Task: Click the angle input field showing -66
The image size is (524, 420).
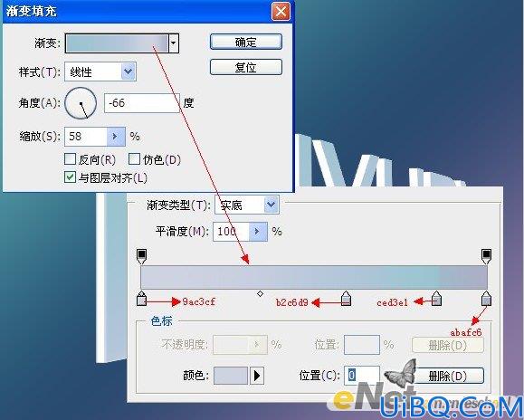Action: (x=142, y=103)
